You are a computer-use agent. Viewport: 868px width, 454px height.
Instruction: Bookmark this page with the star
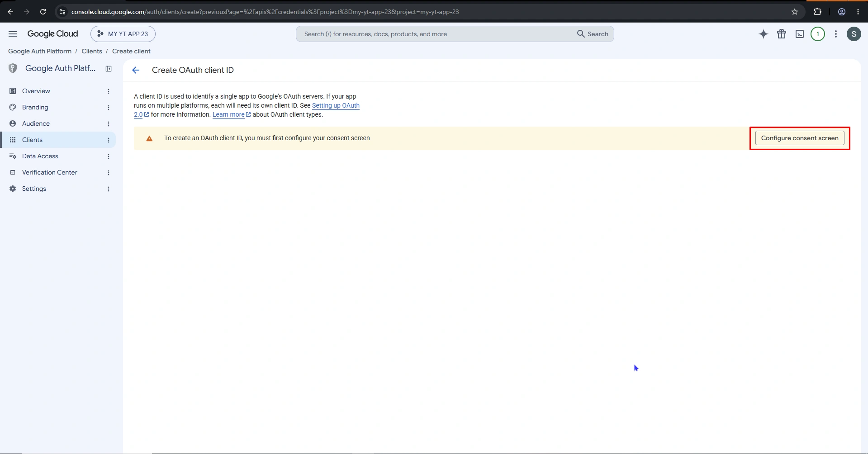[x=795, y=12]
